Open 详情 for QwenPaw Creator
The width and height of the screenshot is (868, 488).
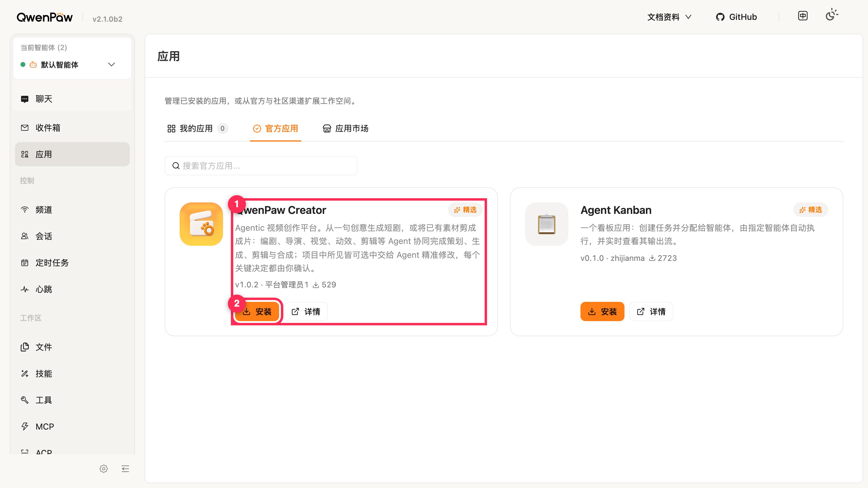306,311
